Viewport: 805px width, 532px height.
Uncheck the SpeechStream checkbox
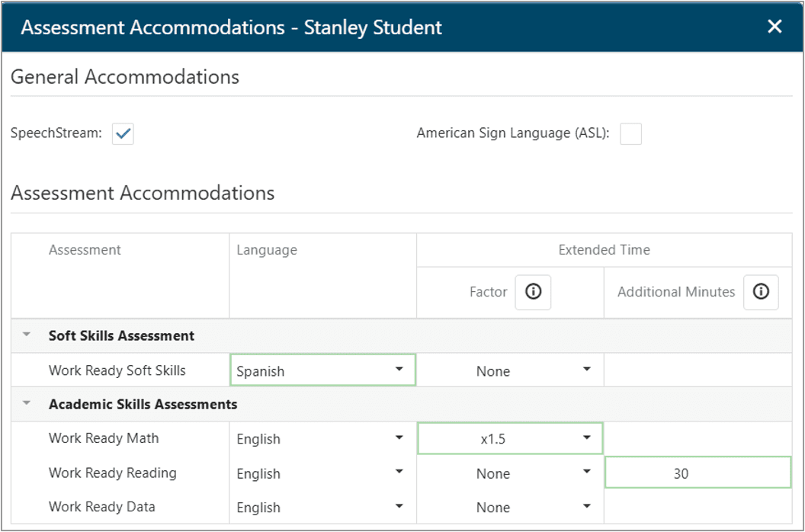click(x=123, y=134)
